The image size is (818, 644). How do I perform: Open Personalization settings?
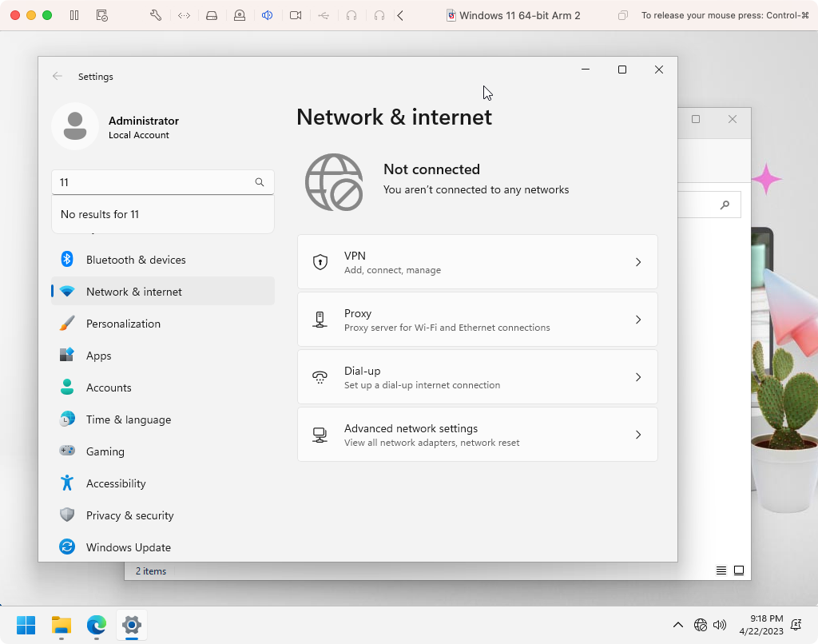[x=163, y=324]
